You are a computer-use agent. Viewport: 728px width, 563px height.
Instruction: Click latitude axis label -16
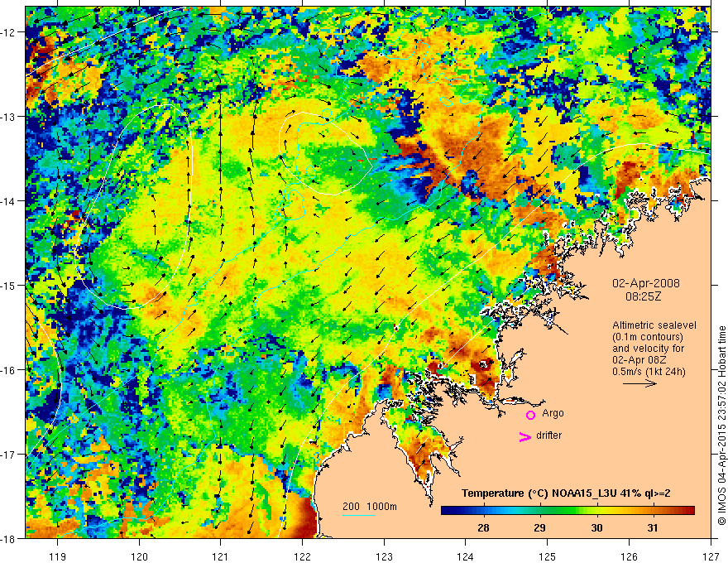coord(9,370)
